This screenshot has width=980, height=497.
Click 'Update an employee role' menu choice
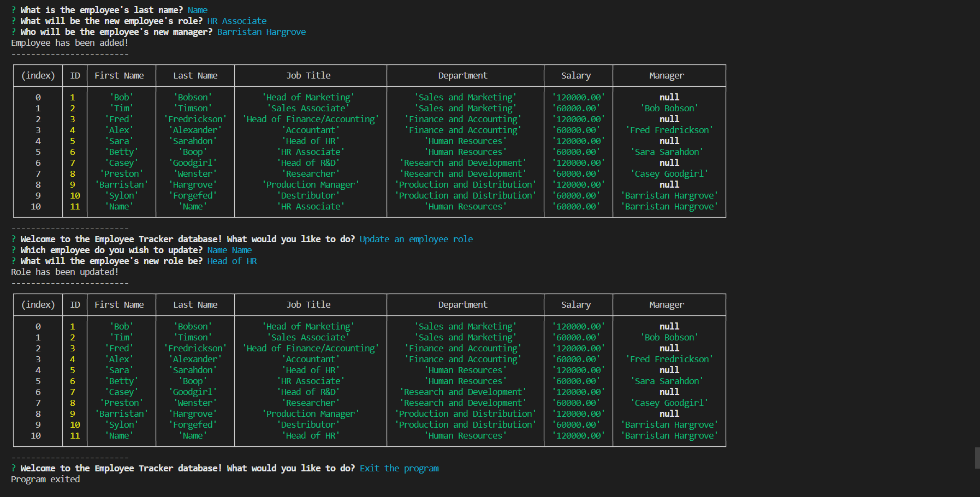tap(415, 239)
